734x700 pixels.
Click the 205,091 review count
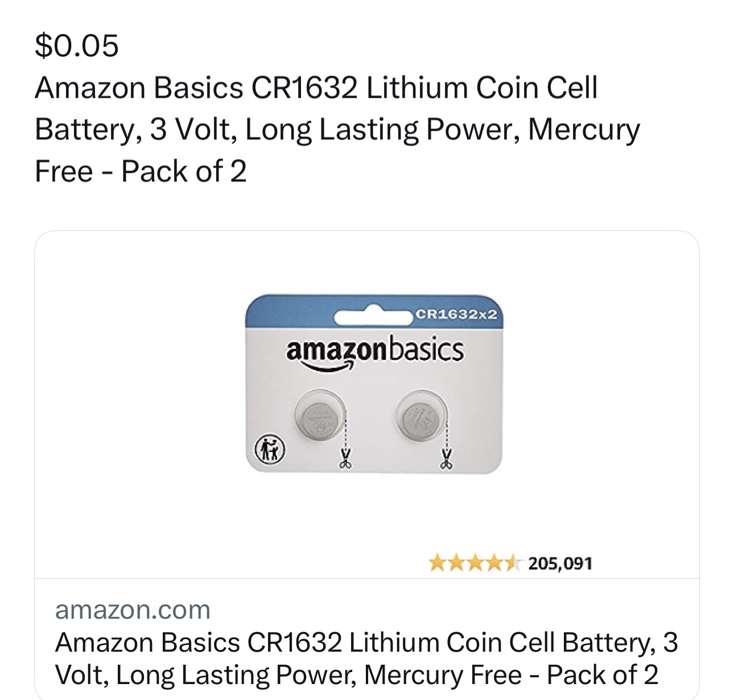tap(560, 564)
